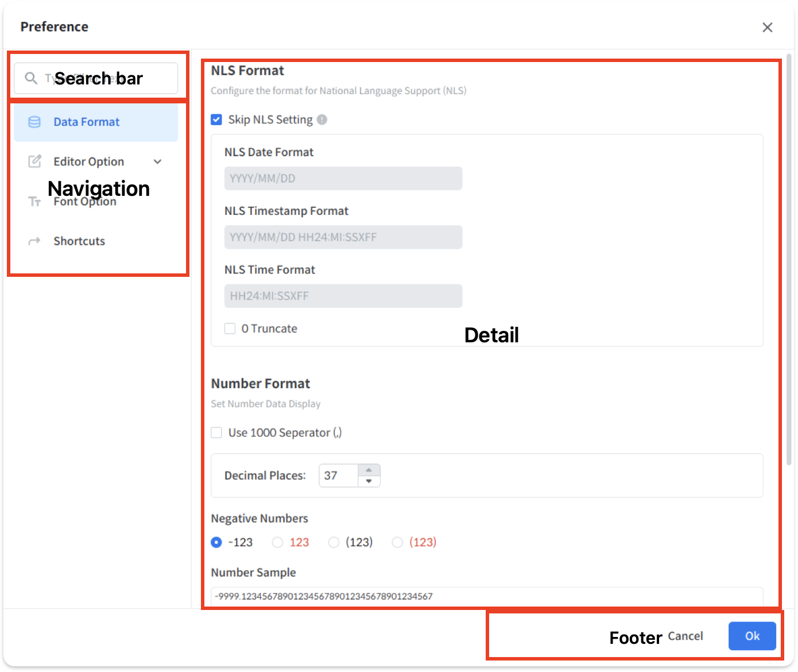Click the Data Format database icon
Viewport: 798px width, 672px height.
34,122
